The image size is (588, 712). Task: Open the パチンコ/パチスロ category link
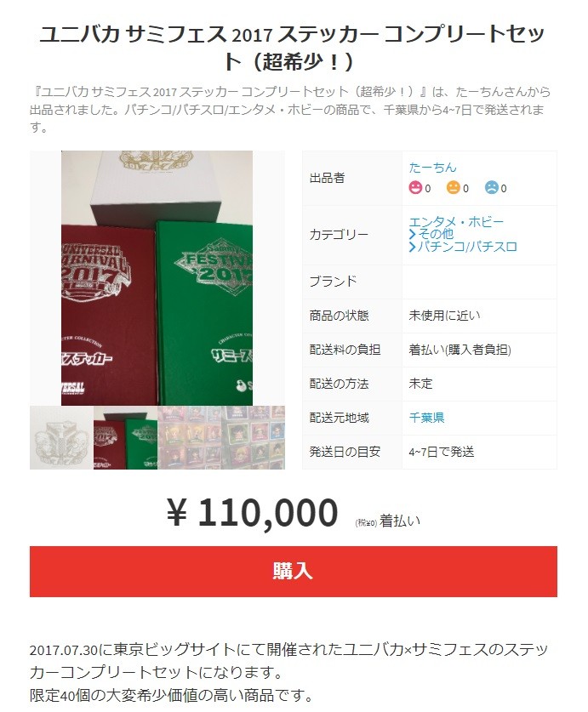[467, 247]
